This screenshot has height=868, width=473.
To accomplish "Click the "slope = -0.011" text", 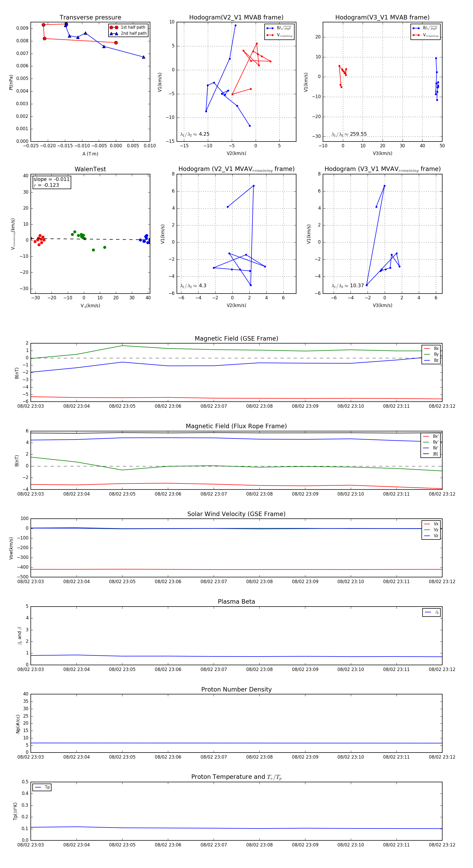I will (x=52, y=179).
